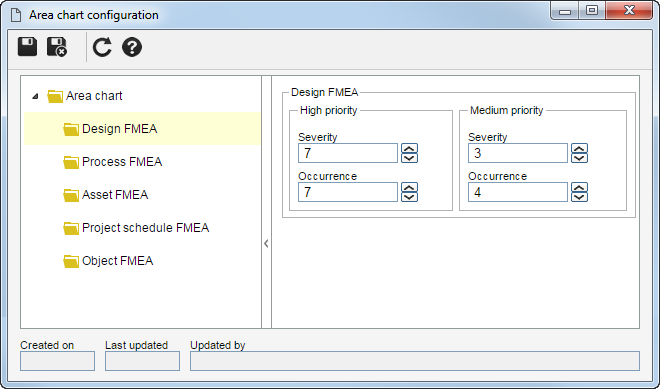Collapse the left tree panel with the chevron
This screenshot has height=389, width=660.
266,243
